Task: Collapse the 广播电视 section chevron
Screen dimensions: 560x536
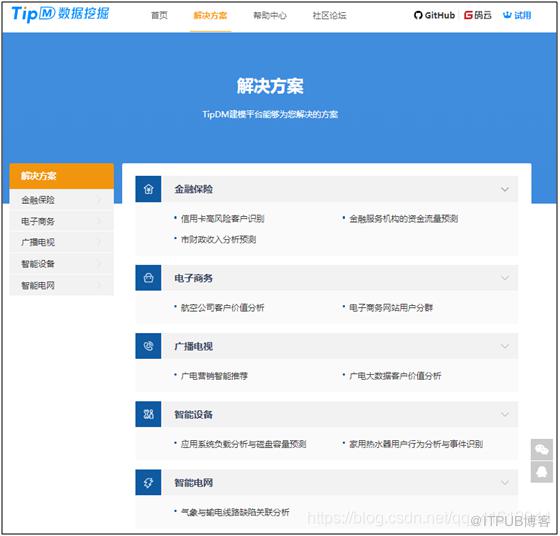Action: [x=505, y=346]
